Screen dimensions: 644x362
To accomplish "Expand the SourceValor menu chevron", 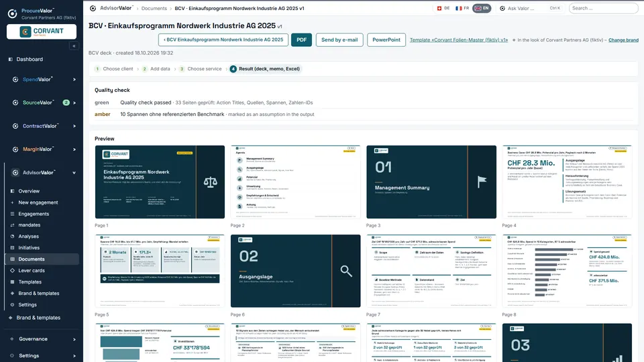I will point(74,103).
